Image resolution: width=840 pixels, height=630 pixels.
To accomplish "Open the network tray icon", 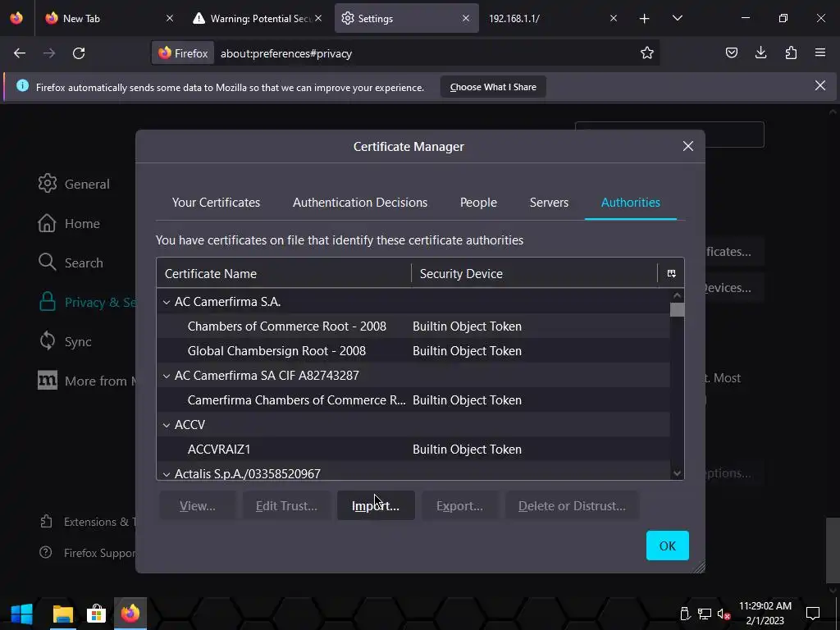I will pos(705,614).
